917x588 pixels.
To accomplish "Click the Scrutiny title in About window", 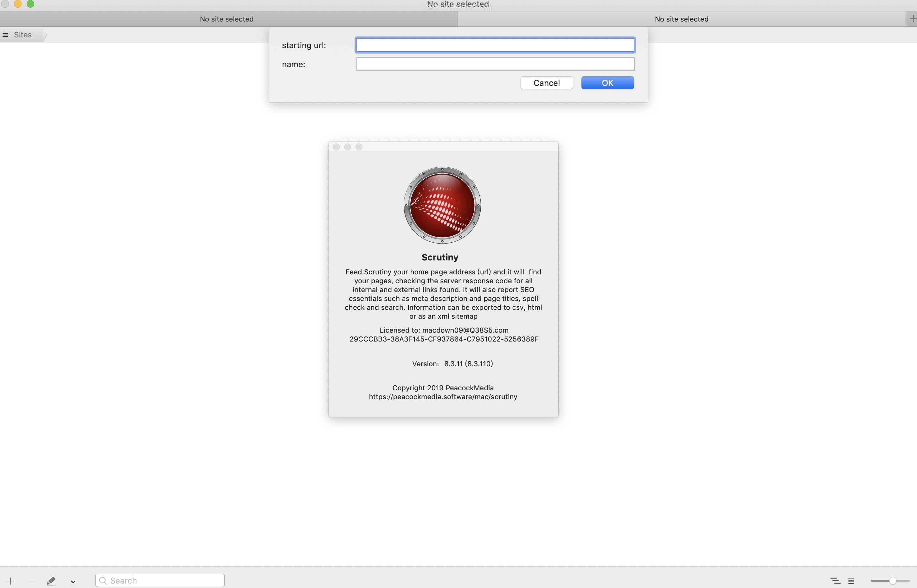I will point(440,257).
